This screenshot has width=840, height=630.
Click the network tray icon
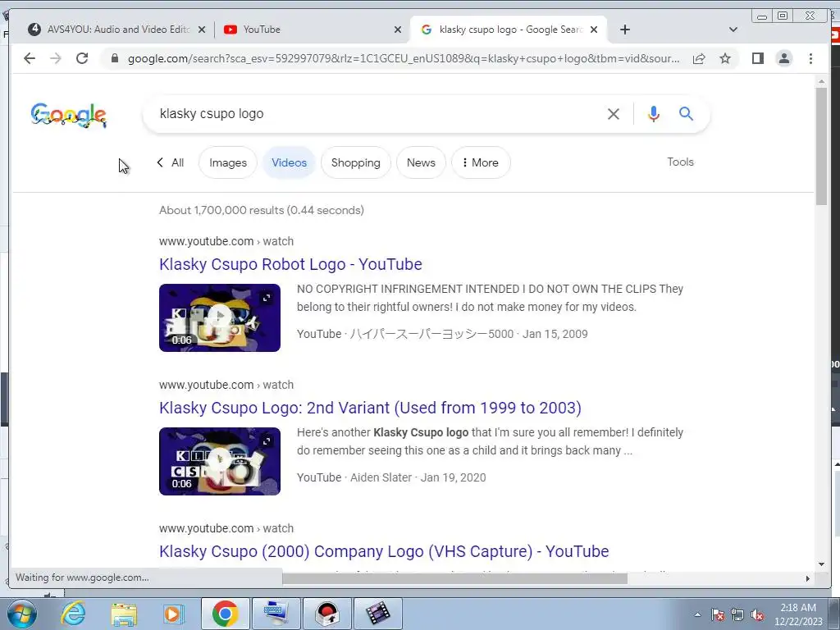point(737,615)
